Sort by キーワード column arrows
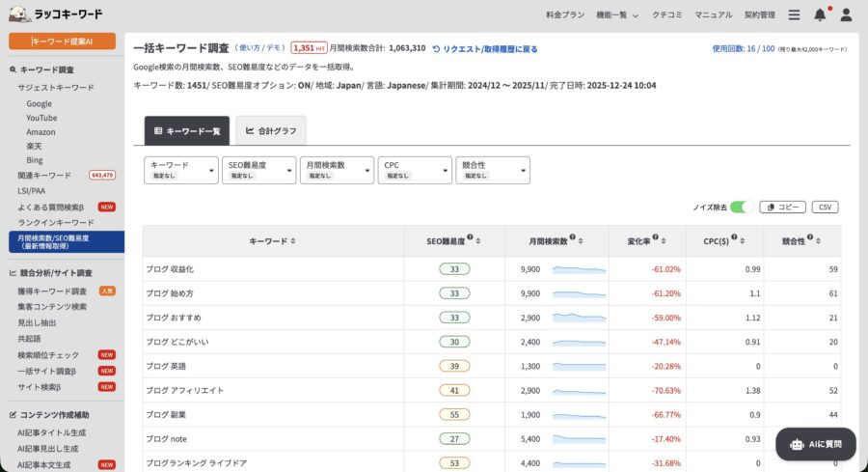 click(293, 241)
